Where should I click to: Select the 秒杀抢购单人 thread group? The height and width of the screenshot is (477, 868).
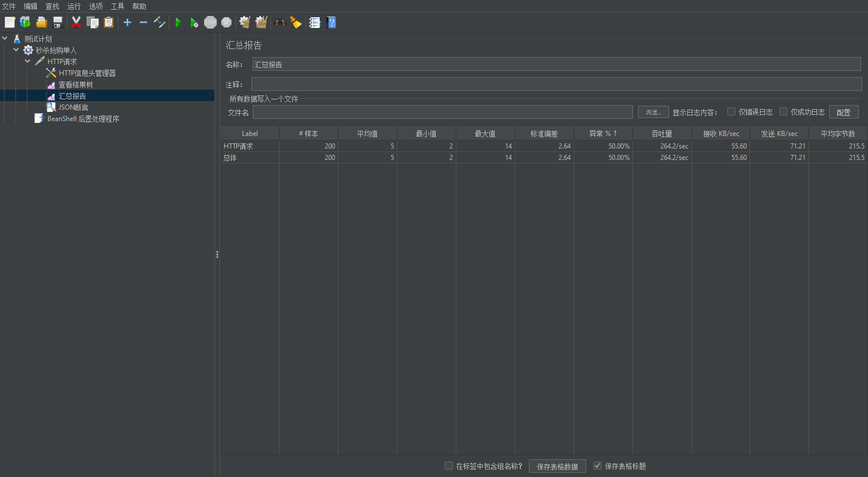[56, 50]
